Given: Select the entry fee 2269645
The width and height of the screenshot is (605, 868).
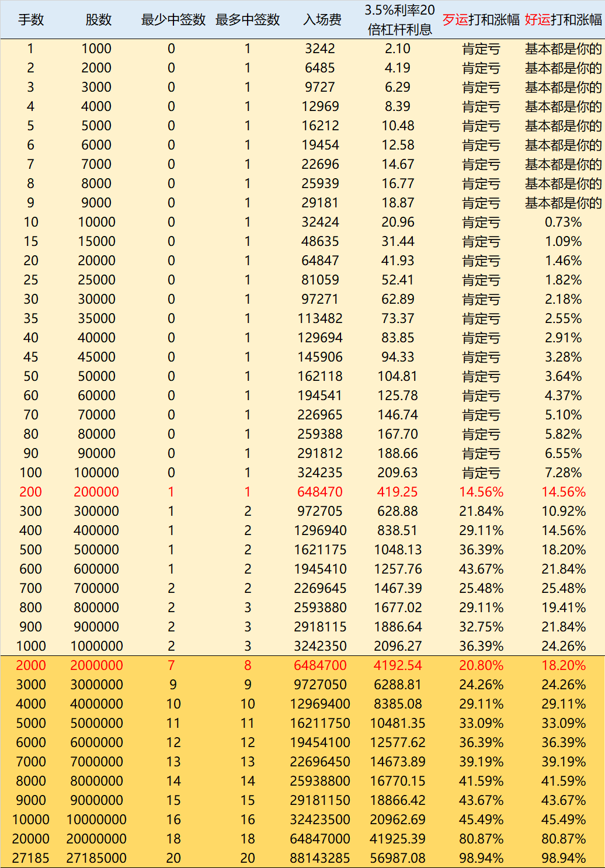Looking at the screenshot, I should coord(320,588).
